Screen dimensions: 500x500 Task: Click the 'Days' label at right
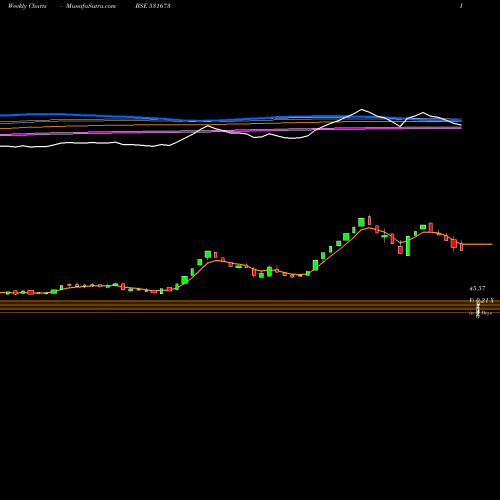[x=487, y=313]
